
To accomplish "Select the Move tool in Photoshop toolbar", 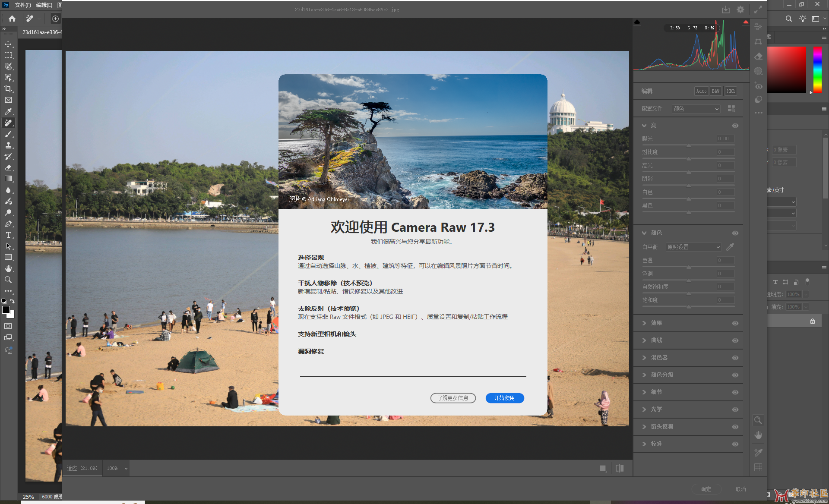I will (x=8, y=44).
